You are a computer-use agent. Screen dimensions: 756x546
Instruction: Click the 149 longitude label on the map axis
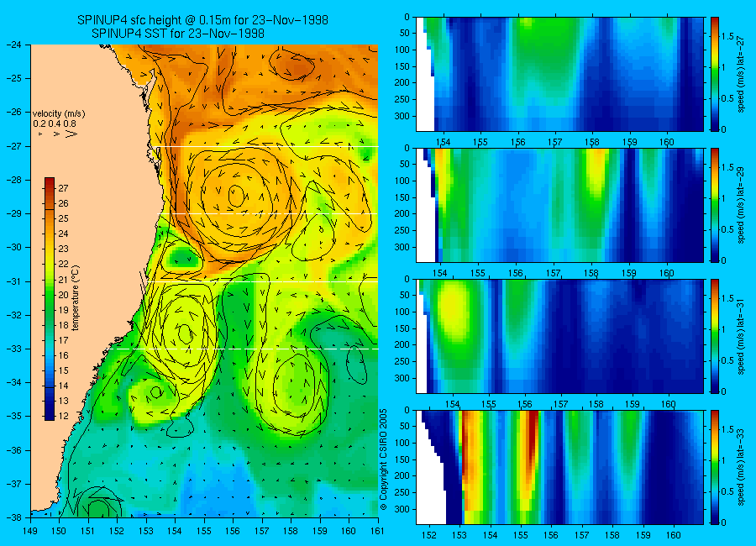[x=30, y=531]
